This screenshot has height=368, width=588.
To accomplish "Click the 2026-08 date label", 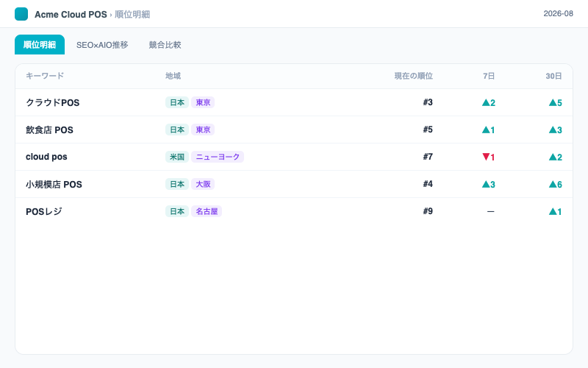I will (558, 13).
